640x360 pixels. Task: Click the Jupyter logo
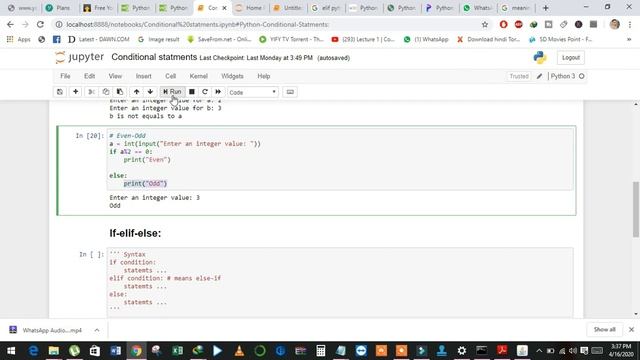[79, 58]
